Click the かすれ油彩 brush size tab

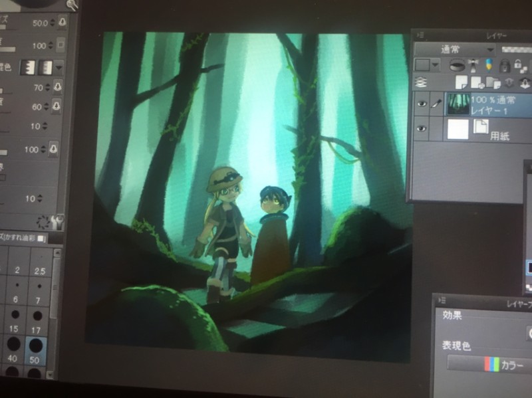coord(23,238)
